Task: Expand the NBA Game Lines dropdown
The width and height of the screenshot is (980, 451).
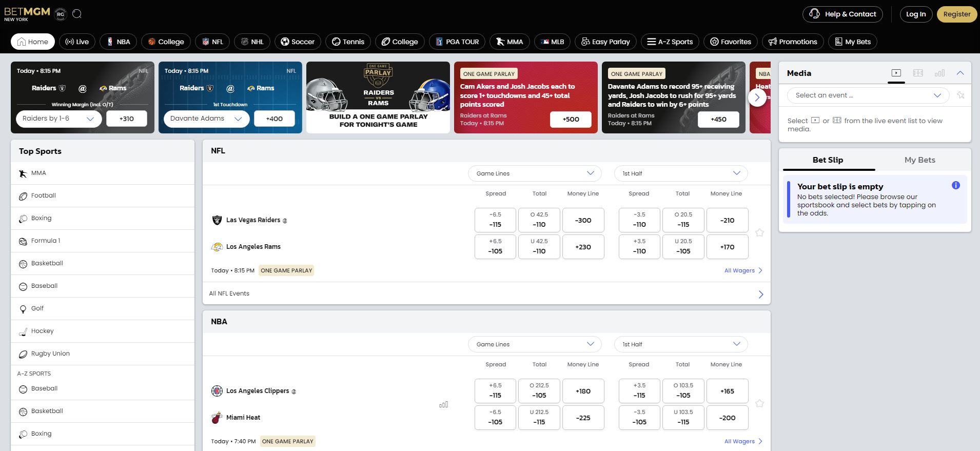Action: tap(535, 344)
